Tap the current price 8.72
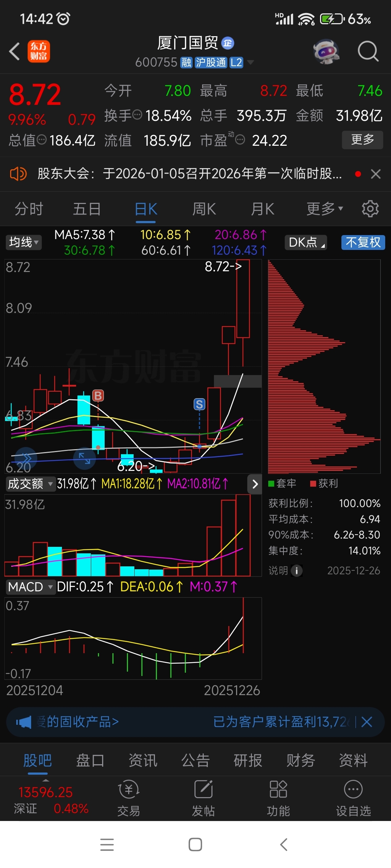Screen dimensions: 391x868 35,95
